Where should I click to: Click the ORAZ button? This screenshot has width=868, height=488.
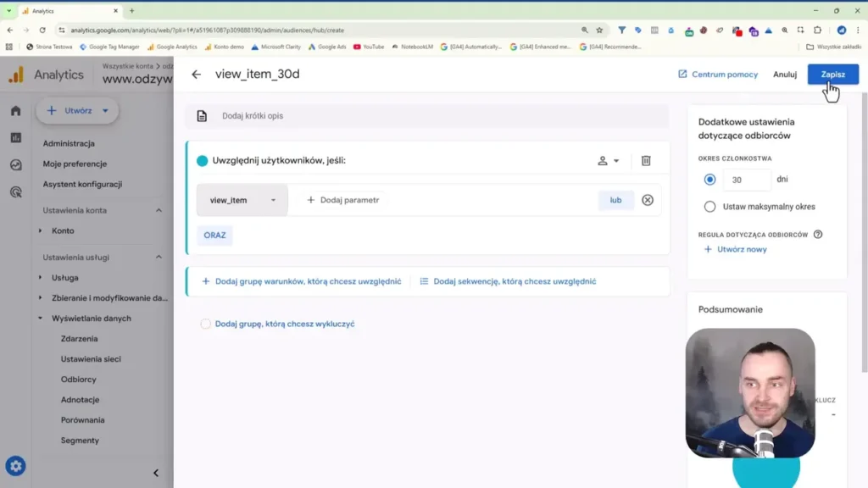214,236
